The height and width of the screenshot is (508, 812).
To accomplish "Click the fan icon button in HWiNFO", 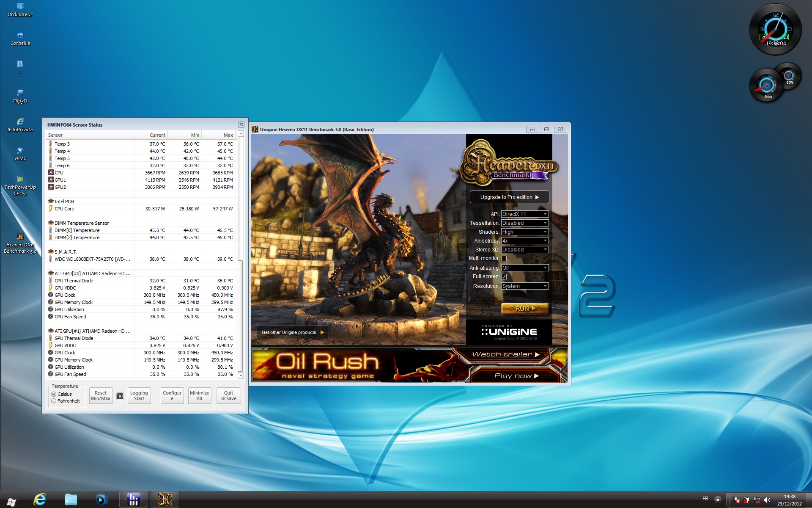I will point(120,396).
